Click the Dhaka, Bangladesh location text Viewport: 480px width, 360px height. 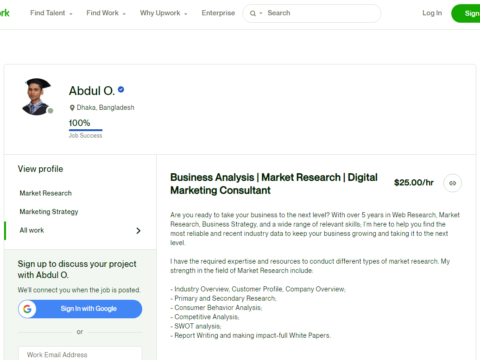105,107
